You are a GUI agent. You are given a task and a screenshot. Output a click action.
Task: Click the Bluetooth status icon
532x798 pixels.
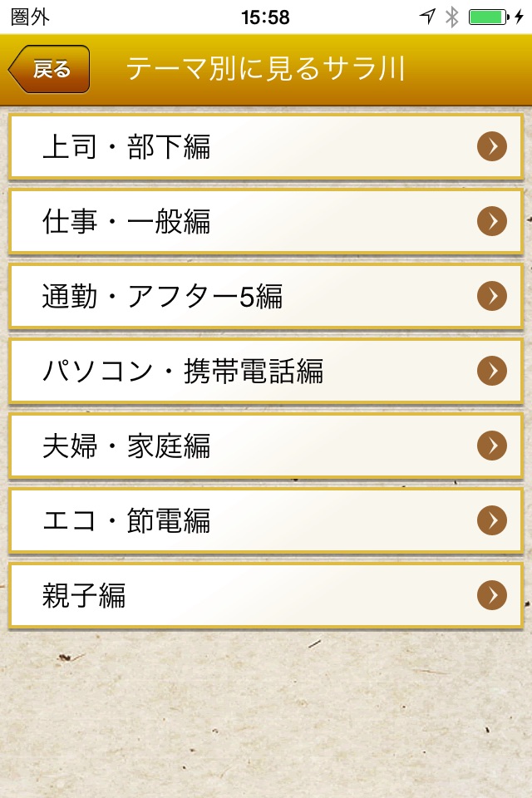point(451,17)
